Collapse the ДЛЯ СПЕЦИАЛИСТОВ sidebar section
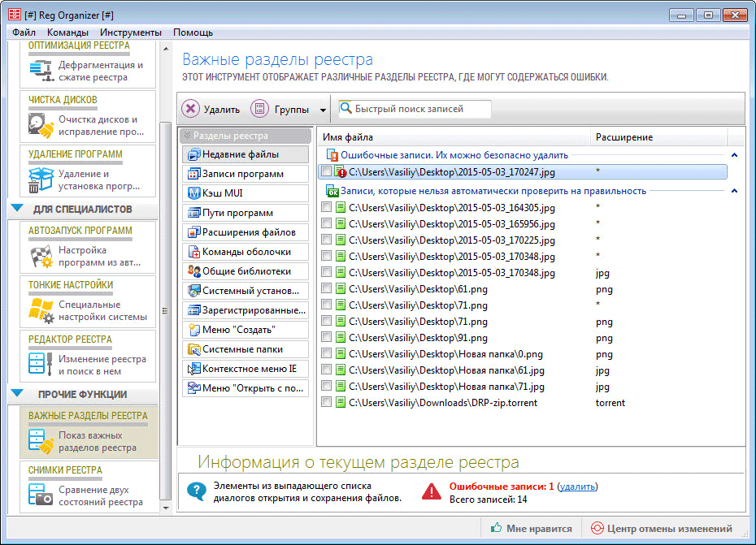The image size is (756, 545). pyautogui.click(x=18, y=210)
